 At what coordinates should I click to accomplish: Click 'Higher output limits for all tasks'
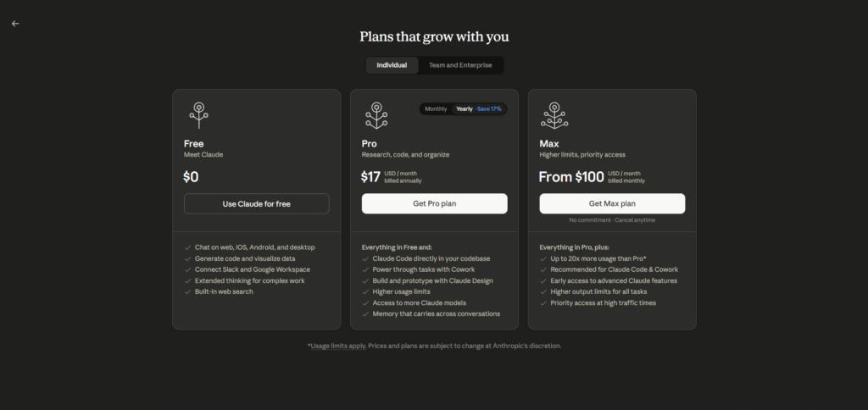[598, 291]
